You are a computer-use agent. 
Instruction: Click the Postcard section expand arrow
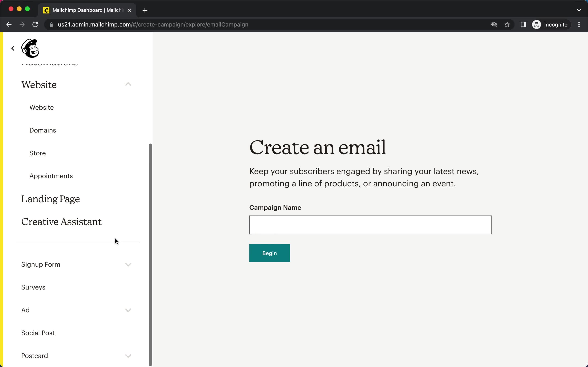tap(128, 356)
